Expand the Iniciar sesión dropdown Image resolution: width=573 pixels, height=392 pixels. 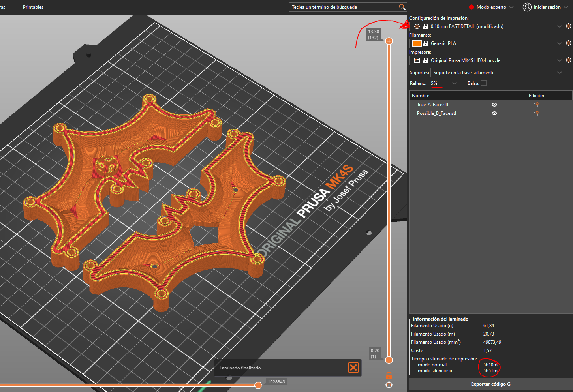tap(566, 7)
